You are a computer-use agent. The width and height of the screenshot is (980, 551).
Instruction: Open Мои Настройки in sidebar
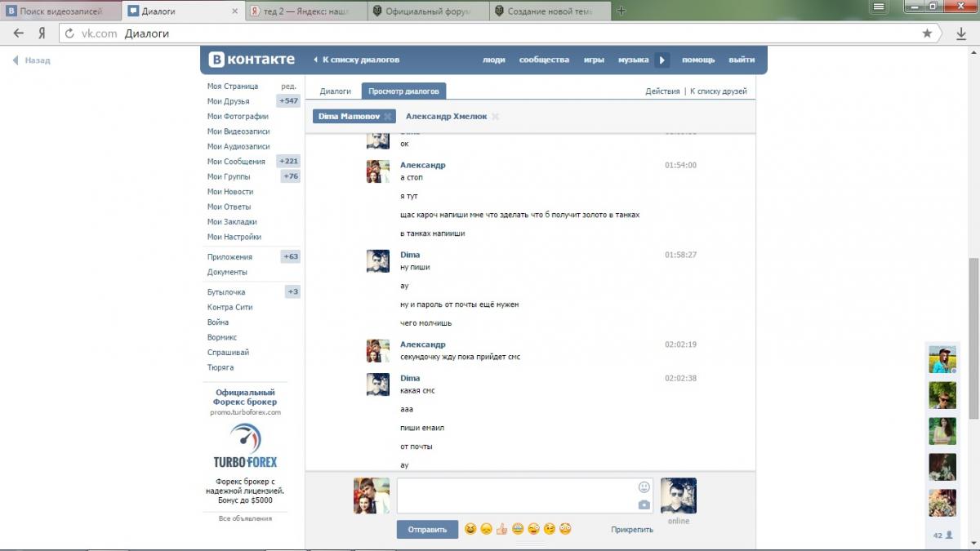click(x=234, y=237)
